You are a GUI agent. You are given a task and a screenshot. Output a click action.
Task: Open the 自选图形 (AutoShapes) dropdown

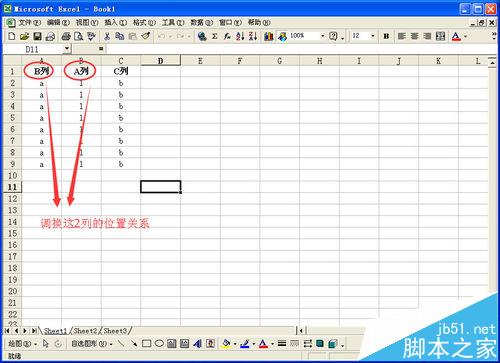pyautogui.click(x=92, y=344)
